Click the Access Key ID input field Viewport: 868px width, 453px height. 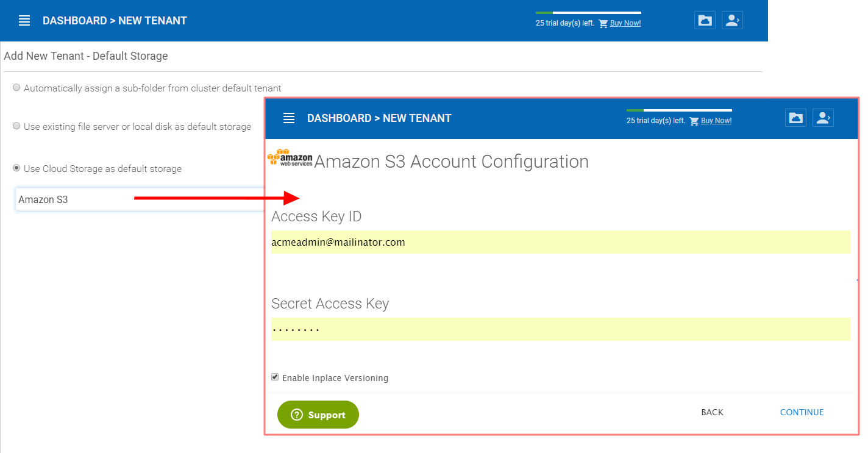coord(561,242)
